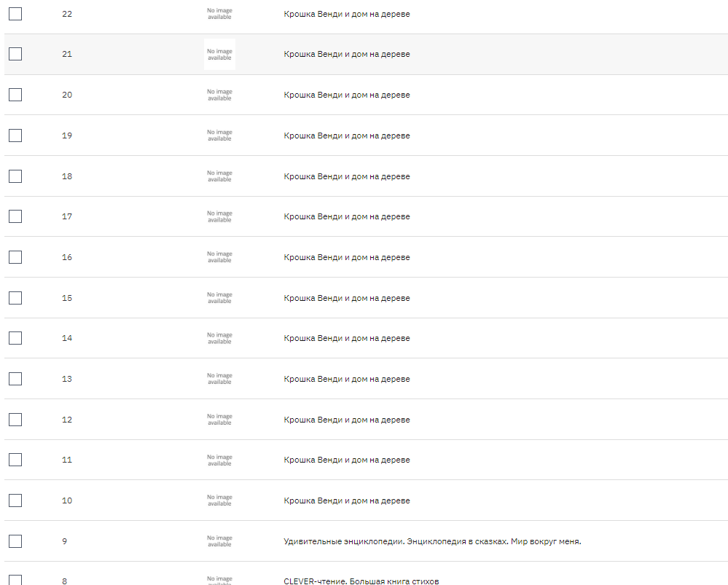The image size is (728, 585).
Task: Click the Крошка Венди title in row 17
Action: [x=347, y=216]
